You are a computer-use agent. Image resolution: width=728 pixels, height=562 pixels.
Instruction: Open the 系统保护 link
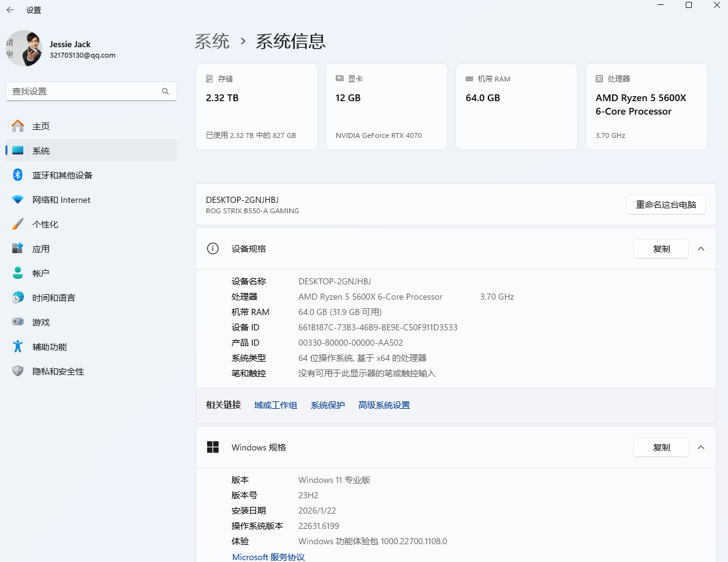[327, 405]
